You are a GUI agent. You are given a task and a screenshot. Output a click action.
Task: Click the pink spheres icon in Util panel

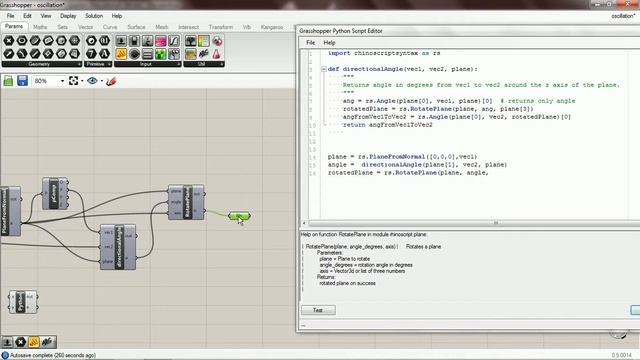(217, 41)
